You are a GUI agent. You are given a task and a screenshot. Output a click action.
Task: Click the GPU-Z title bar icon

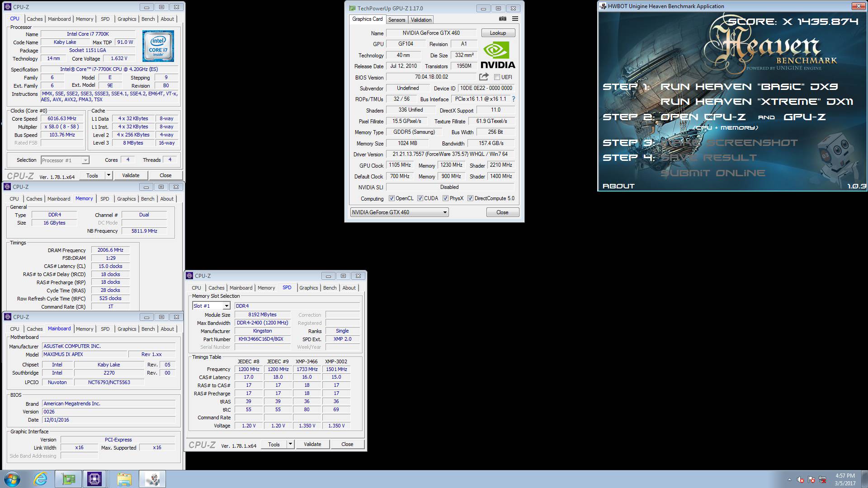pyautogui.click(x=352, y=8)
